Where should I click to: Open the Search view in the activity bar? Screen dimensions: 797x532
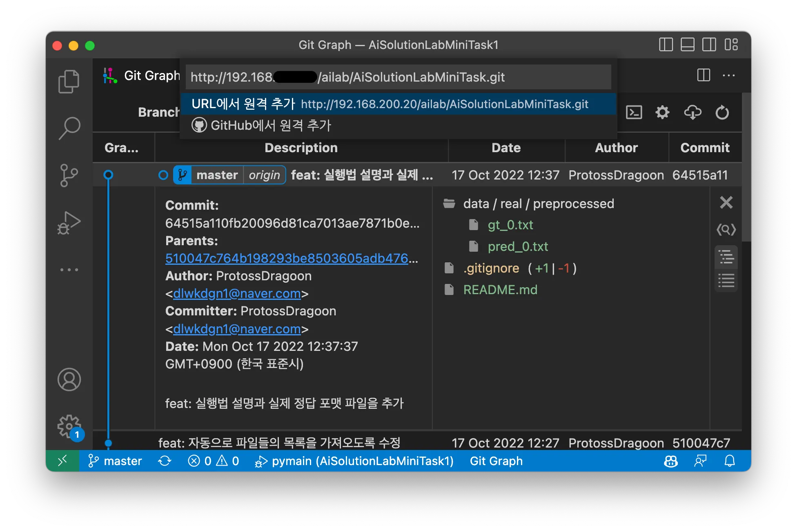(69, 129)
